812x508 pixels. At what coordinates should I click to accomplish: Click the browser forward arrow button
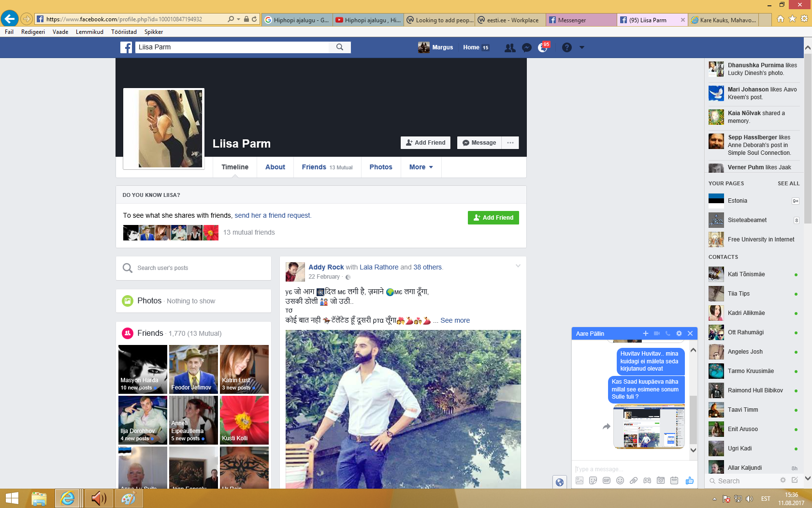(x=27, y=19)
